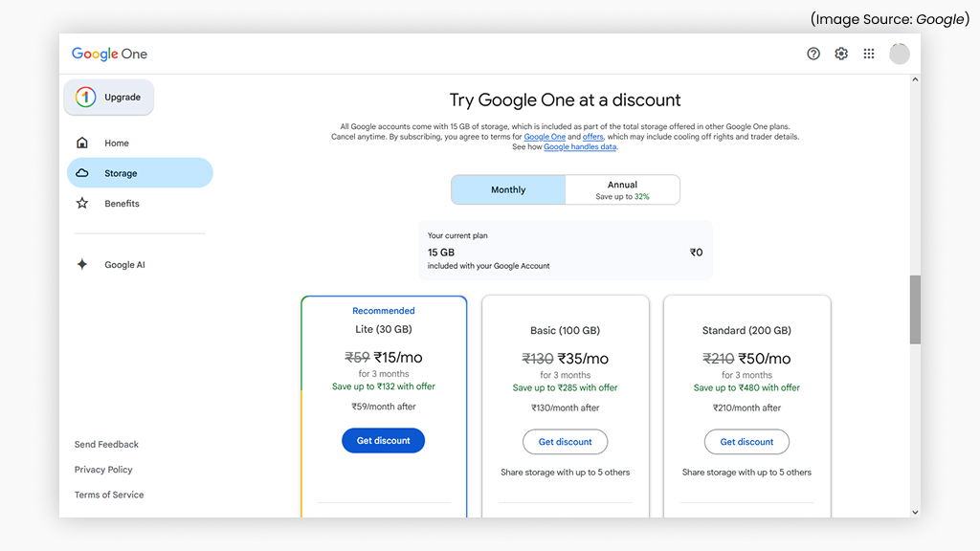Switch to the Annual billing tab
This screenshot has width=980, height=551.
[622, 189]
